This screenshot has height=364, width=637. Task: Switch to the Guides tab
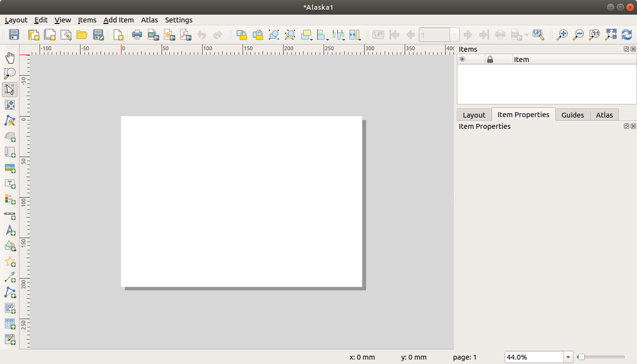[573, 115]
